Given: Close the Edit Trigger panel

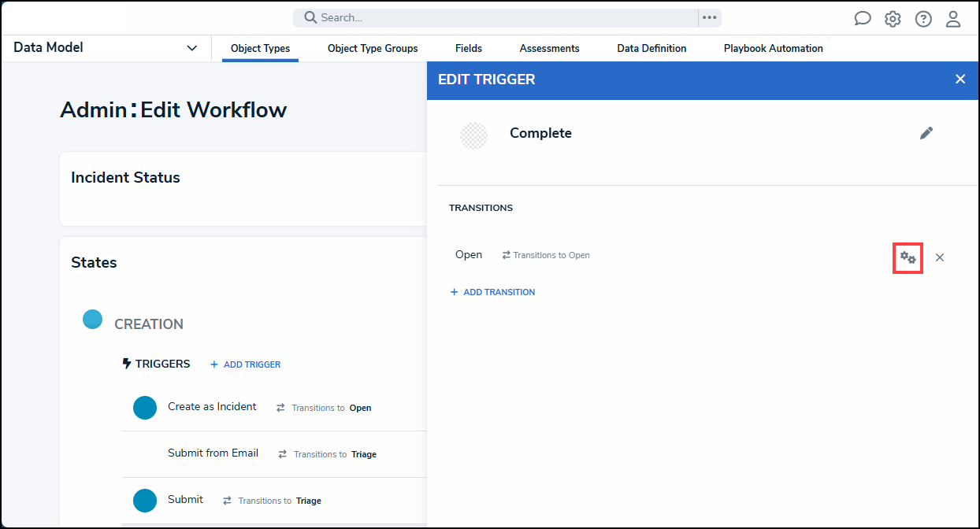Looking at the screenshot, I should [960, 79].
